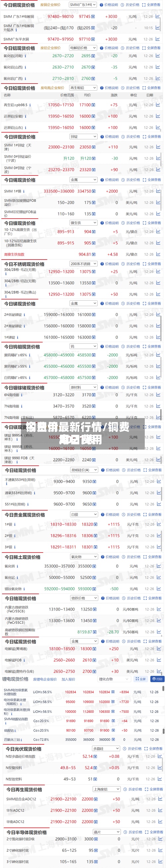Image resolution: width=166 pixels, height=868 pixels.
Task: View chart for 2寸氮化镓衬底D级
Action: pyautogui.click(x=160, y=839)
